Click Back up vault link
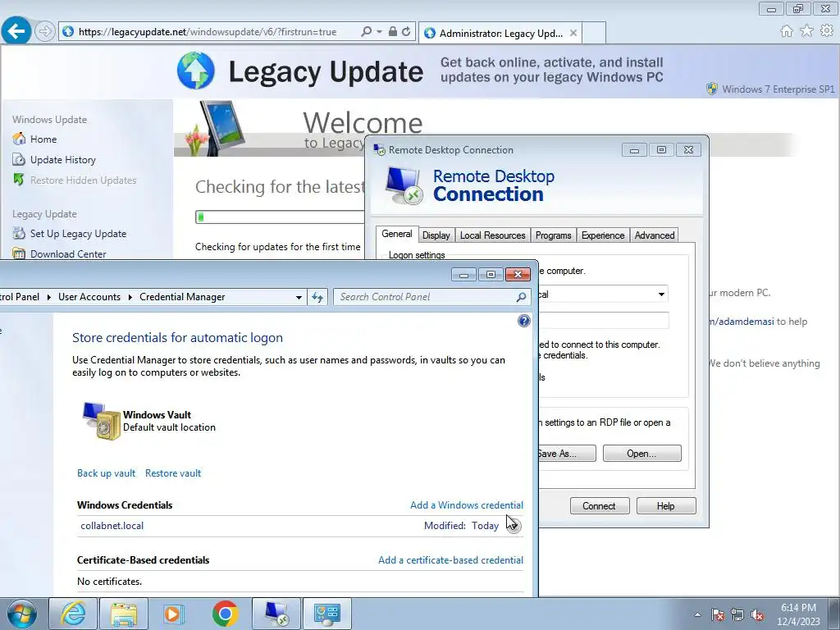The image size is (840, 630). pos(106,473)
